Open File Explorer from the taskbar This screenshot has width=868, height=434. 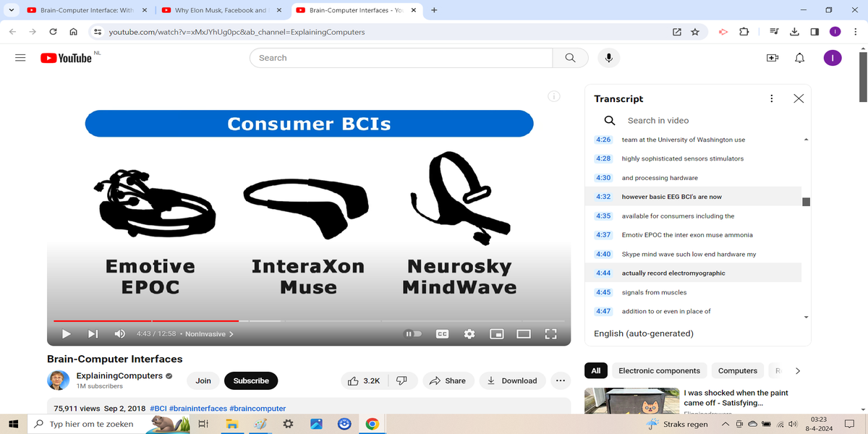coord(234,424)
